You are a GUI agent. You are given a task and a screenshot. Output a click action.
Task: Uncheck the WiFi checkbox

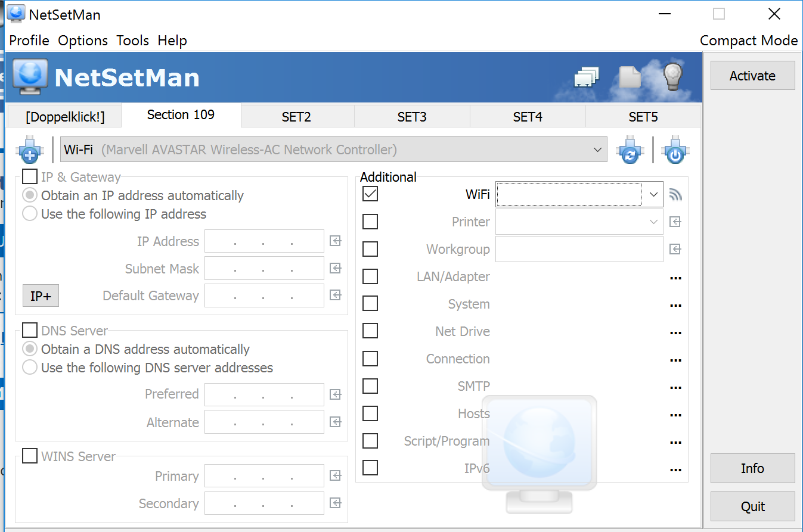click(370, 194)
